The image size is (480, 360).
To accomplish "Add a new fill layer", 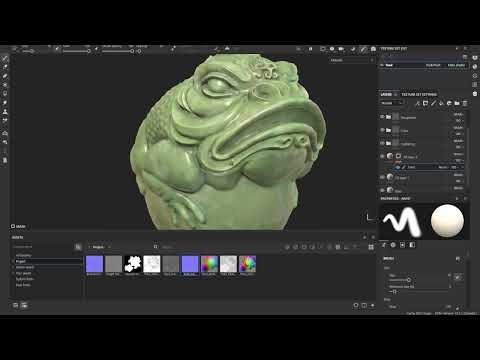I will 441,103.
